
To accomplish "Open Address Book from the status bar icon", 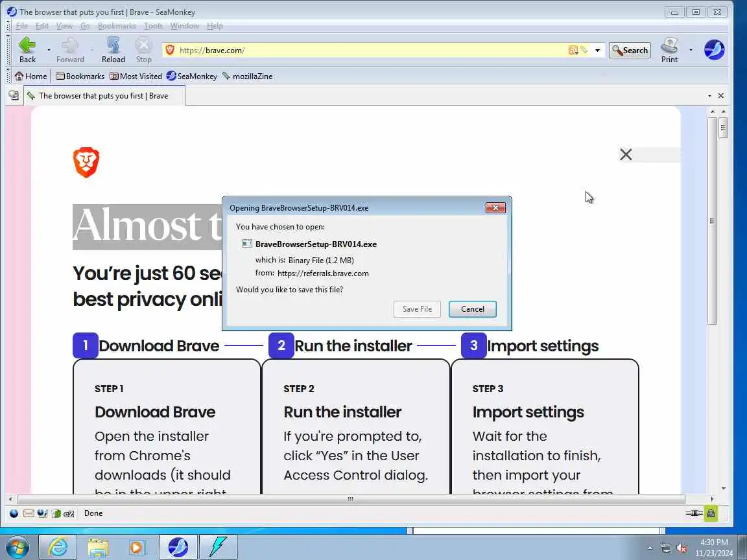I will pyautogui.click(x=56, y=513).
